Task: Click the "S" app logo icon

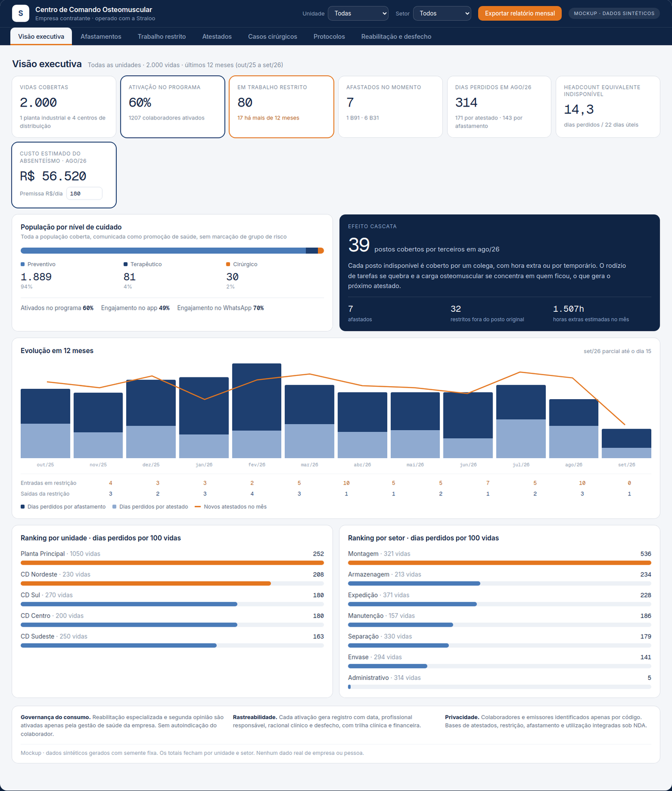Action: (x=21, y=13)
